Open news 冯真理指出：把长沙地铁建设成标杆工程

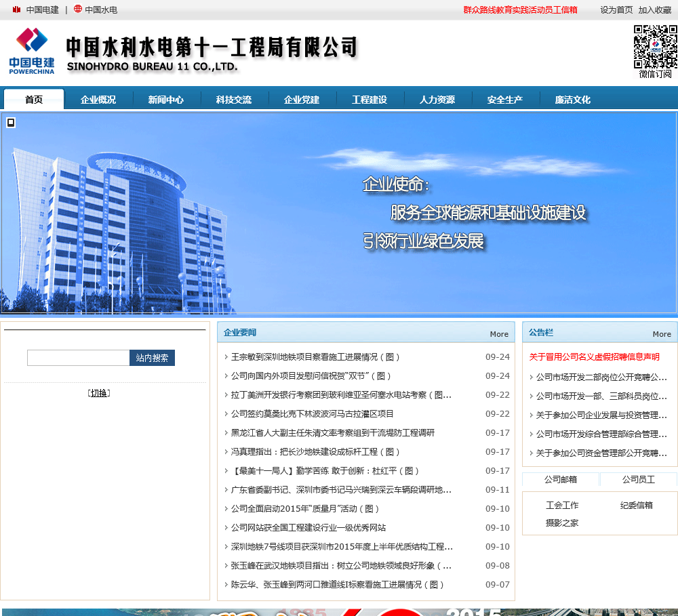(315, 452)
